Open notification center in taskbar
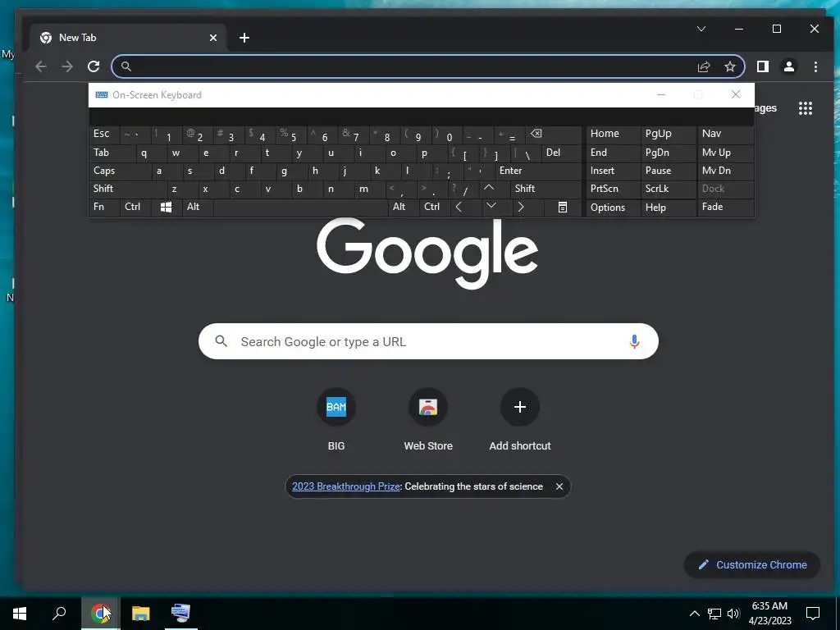 pyautogui.click(x=813, y=614)
